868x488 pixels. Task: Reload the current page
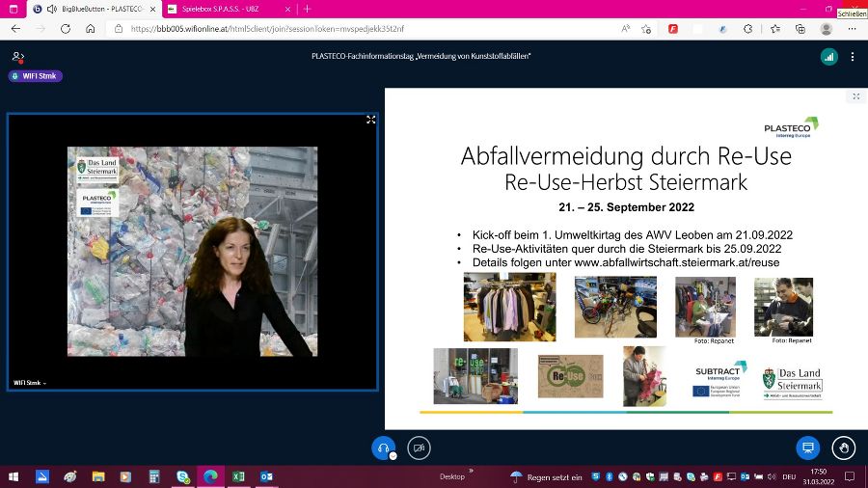coord(66,29)
